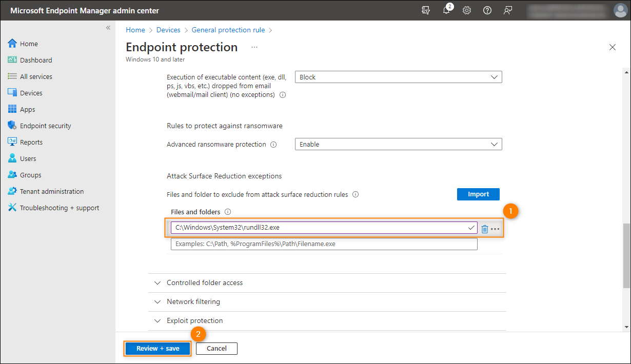Show info for Advanced ransomware protection
This screenshot has height=364, width=631.
(x=273, y=145)
